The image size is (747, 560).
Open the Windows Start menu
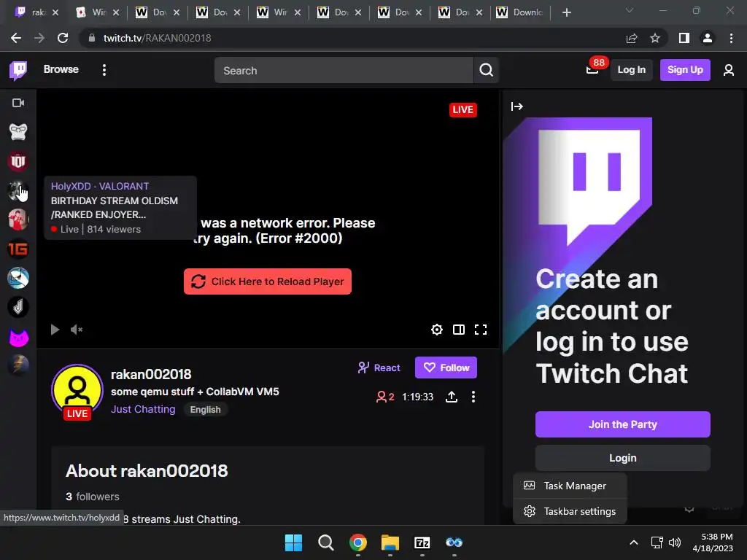tap(293, 542)
